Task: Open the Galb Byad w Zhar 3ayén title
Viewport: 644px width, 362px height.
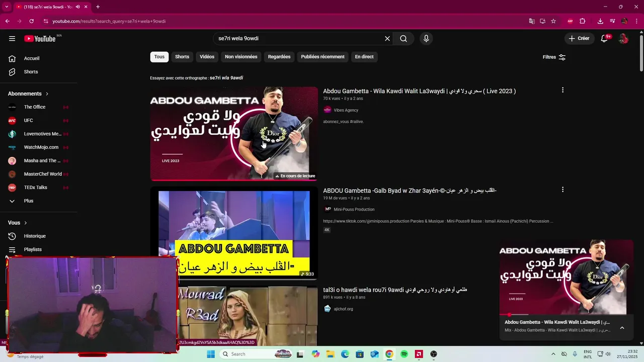Action: point(410,191)
